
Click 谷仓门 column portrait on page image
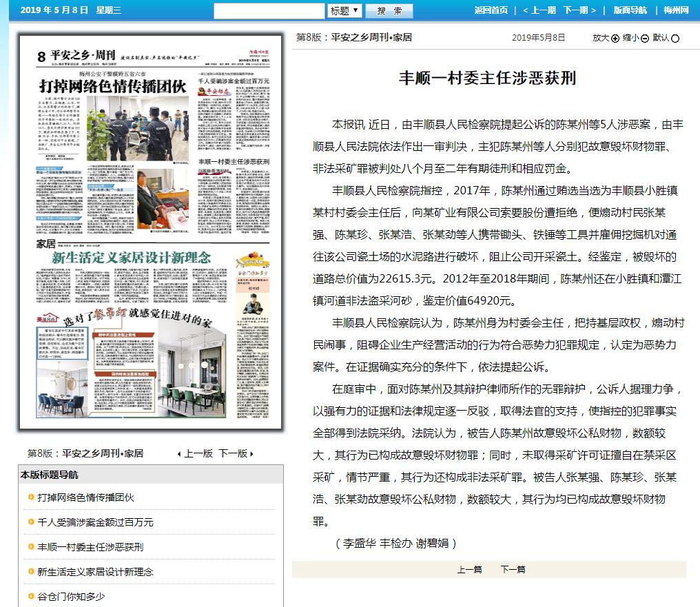253,303
